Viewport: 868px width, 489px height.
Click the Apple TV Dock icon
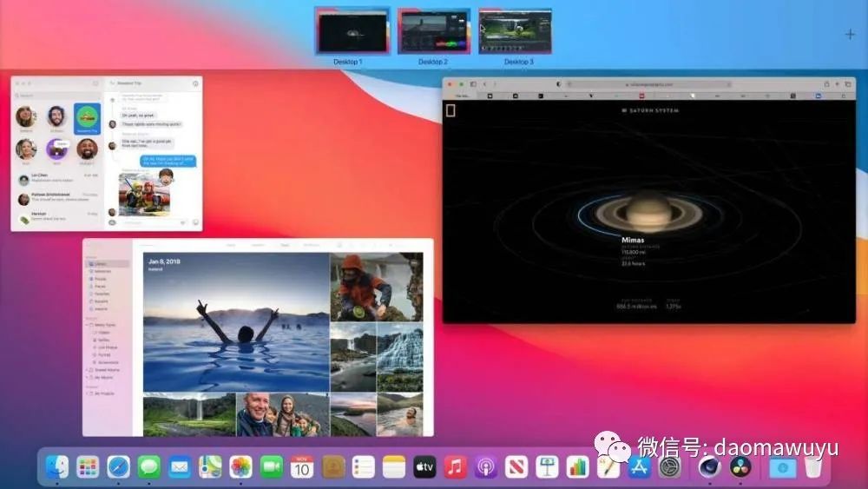(424, 467)
